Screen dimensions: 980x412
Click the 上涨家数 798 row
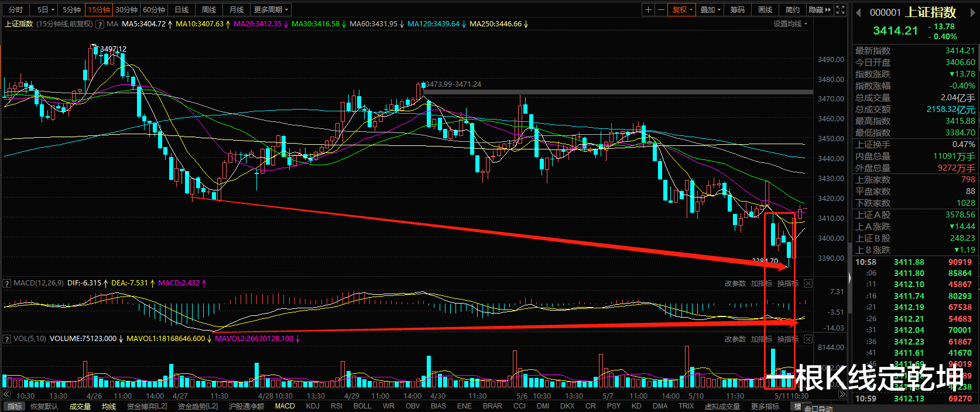coord(915,180)
